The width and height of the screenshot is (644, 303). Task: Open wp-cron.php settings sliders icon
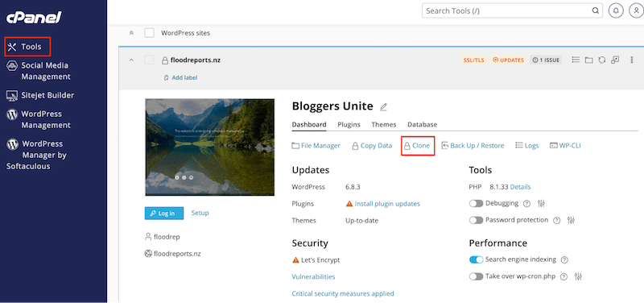coord(578,276)
